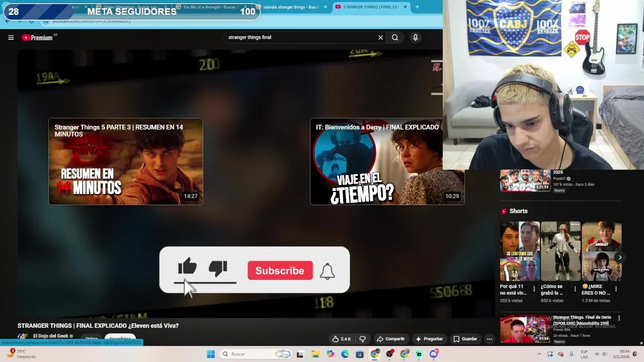This screenshot has height=362, width=644.
Task: Open the Compartir share dialog
Action: click(x=390, y=339)
